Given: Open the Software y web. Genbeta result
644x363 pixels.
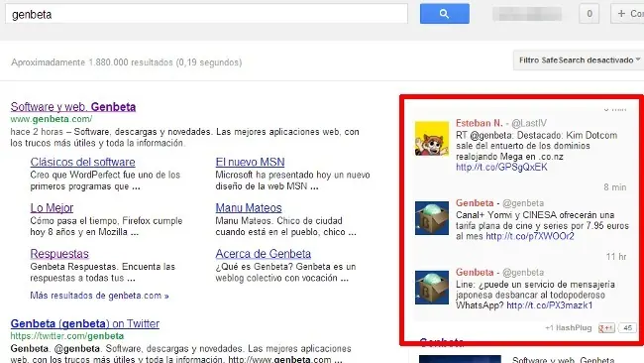Looking at the screenshot, I should coord(73,107).
